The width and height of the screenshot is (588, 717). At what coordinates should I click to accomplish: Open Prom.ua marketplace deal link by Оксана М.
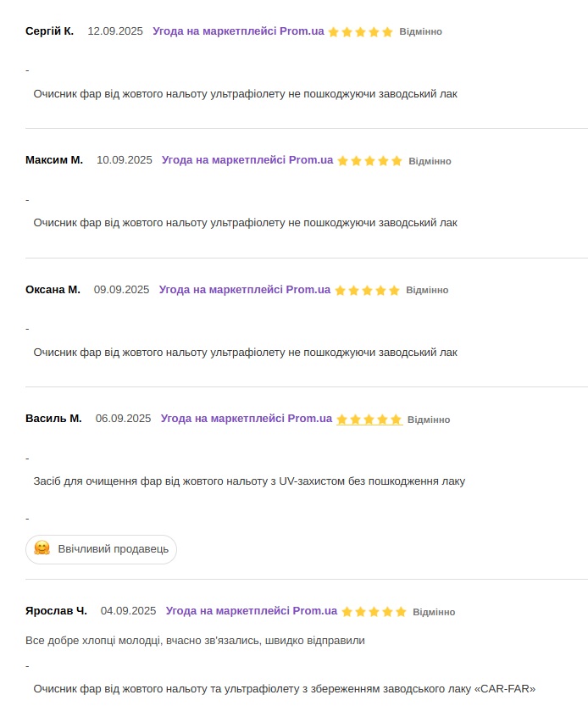click(x=245, y=290)
